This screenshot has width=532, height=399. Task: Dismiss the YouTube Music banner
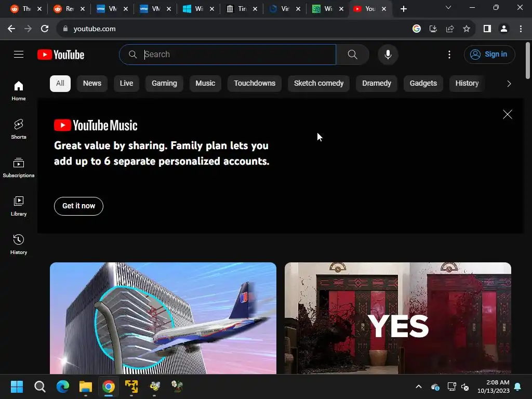coord(507,114)
